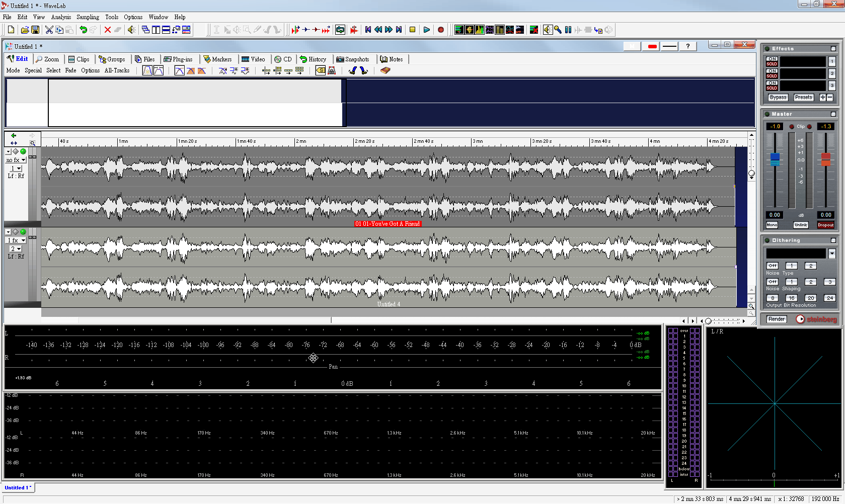Click the red X delete icon
The width and height of the screenshot is (845, 504).
pyautogui.click(x=107, y=30)
